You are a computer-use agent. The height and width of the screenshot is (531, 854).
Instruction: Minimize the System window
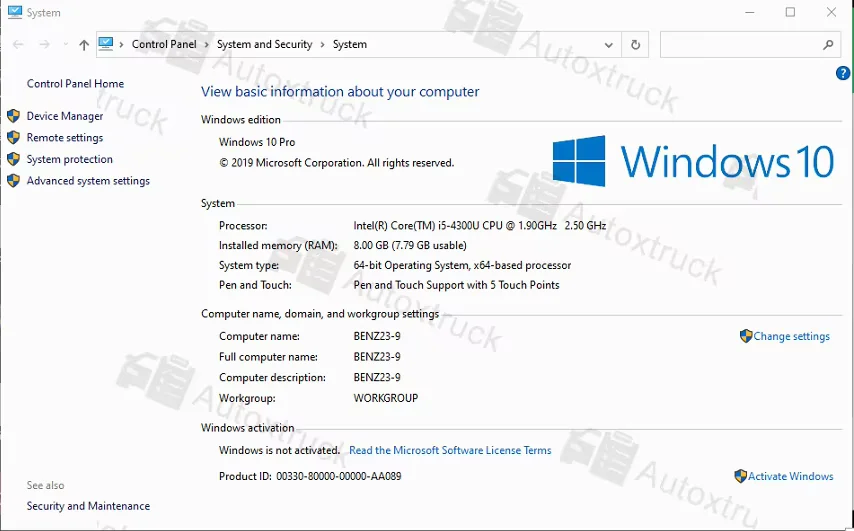(x=750, y=12)
